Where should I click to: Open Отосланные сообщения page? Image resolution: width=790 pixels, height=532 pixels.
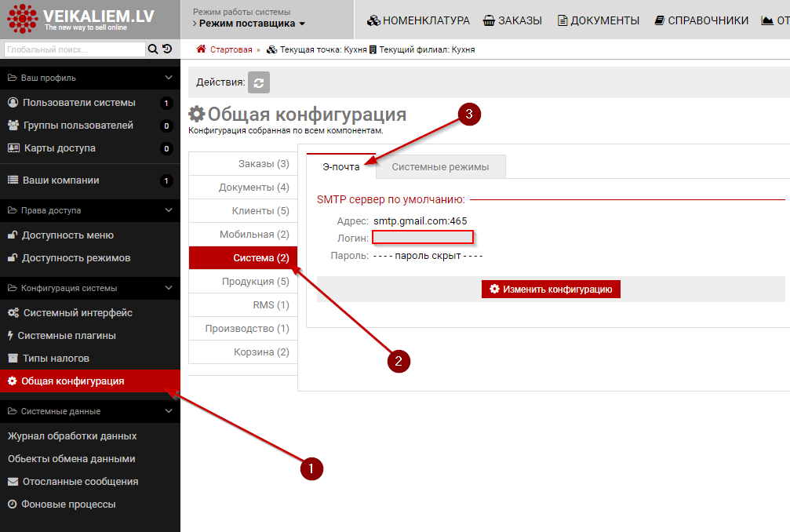point(79,482)
